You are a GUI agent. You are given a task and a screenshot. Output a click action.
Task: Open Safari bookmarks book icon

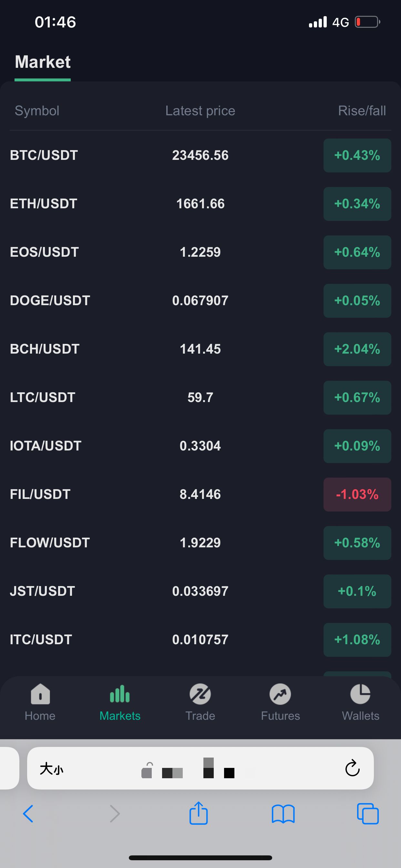(x=283, y=814)
